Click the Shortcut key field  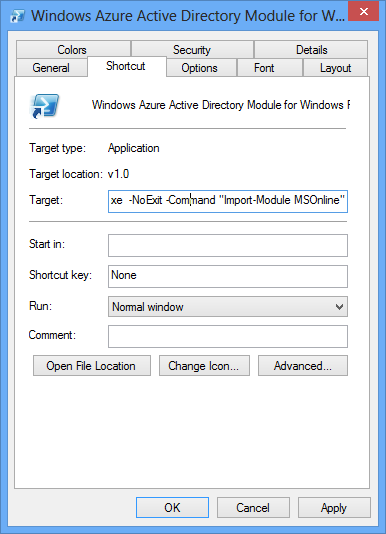click(x=228, y=277)
